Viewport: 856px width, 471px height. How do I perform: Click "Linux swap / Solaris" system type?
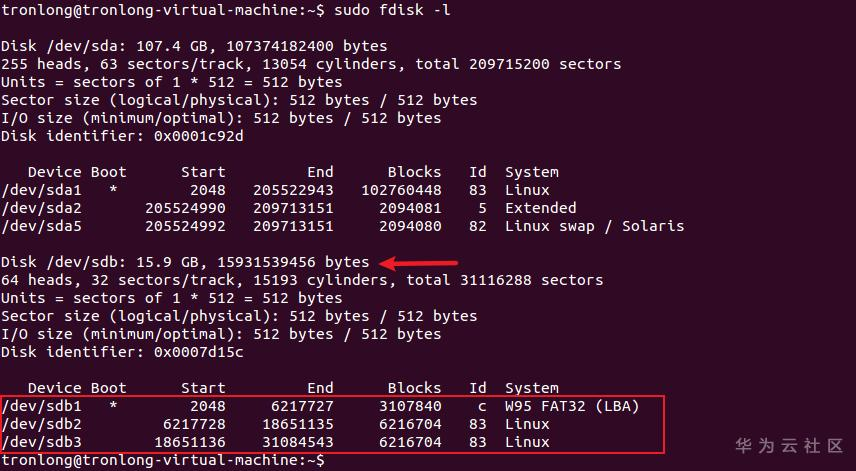(594, 226)
